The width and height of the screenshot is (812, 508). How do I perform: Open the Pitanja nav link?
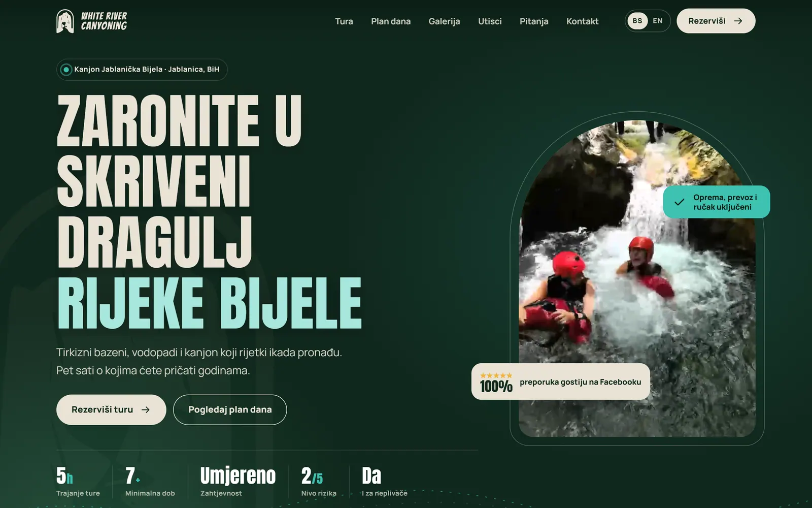coord(534,21)
